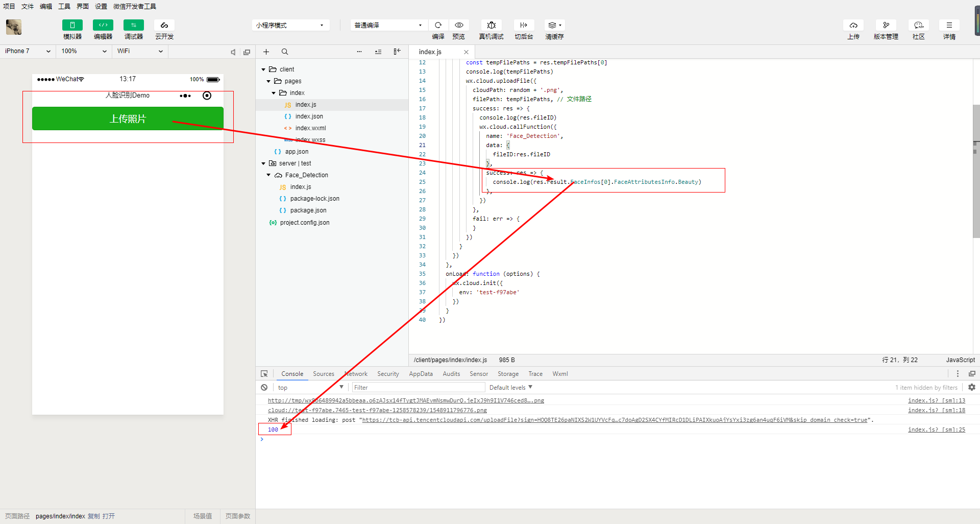The width and height of the screenshot is (980, 524).
Task: Click the file tree search icon
Action: click(285, 52)
